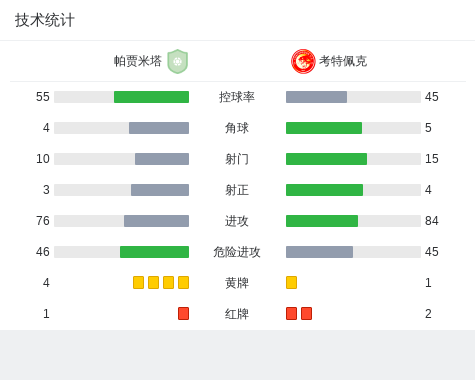Select the 控球率 stat label

click(x=237, y=97)
